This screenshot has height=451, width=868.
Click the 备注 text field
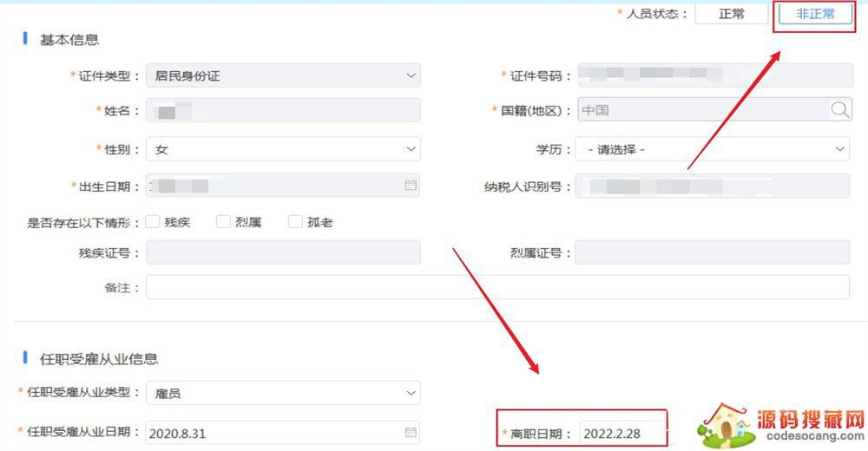[497, 287]
